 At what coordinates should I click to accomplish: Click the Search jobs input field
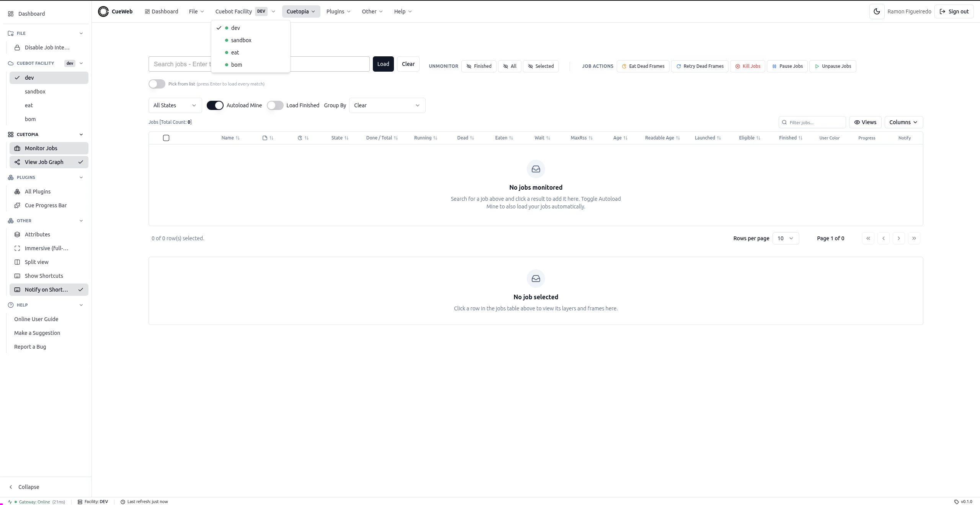(x=259, y=64)
